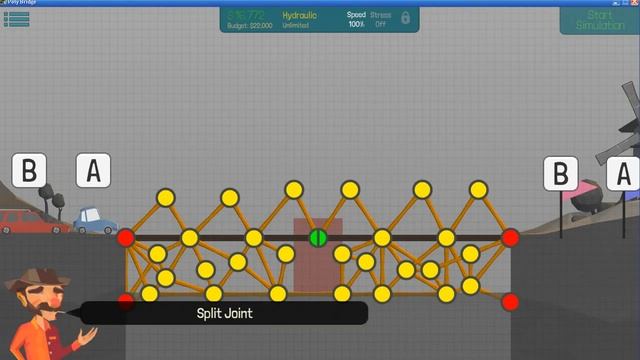Click the Split Joint tutorial speech bubble

tap(224, 313)
